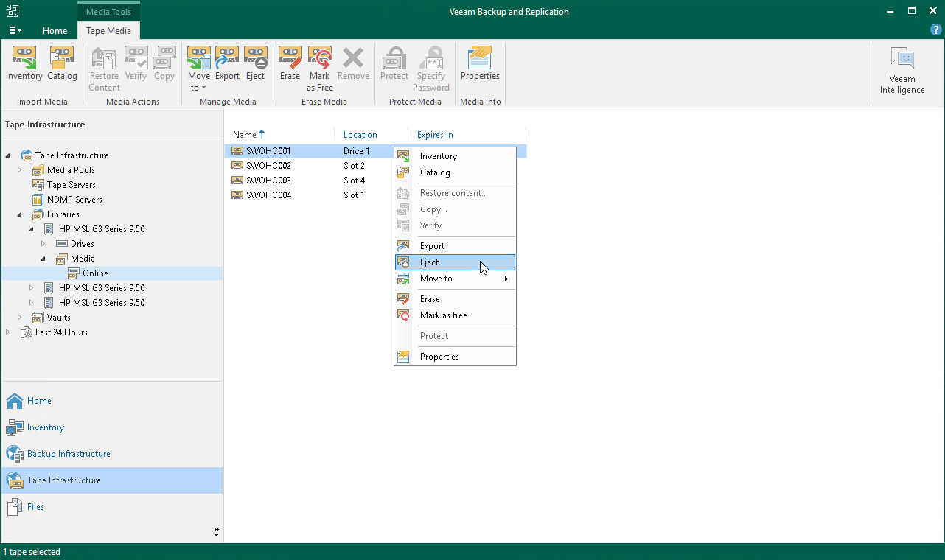Click the Specify Password ribbon icon
This screenshot has height=560, width=945.
tap(431, 57)
